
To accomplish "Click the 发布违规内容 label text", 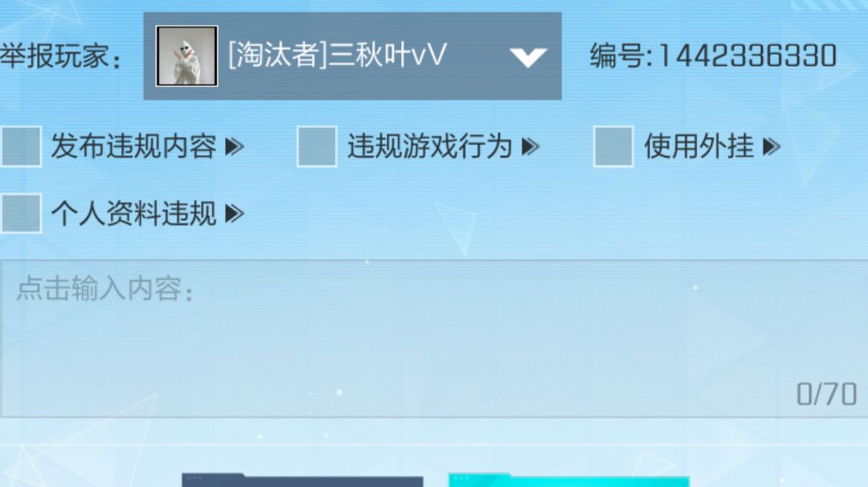I will (x=133, y=146).
